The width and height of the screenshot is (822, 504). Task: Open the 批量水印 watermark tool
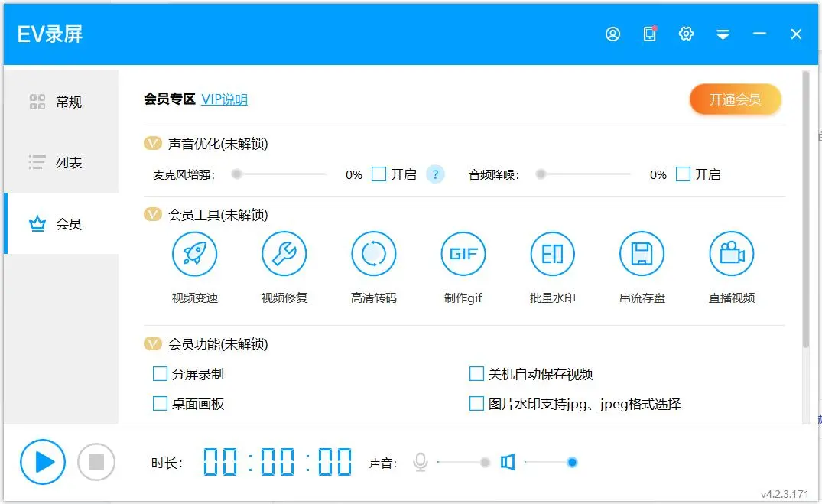tap(553, 254)
